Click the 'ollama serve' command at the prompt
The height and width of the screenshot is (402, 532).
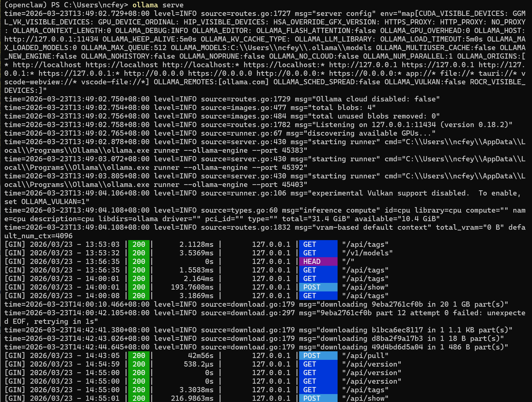tap(158, 5)
